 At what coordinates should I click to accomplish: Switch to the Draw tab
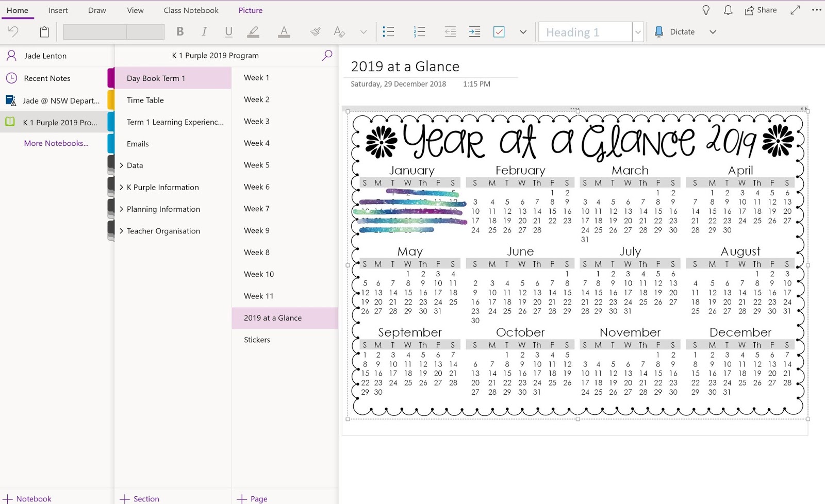click(97, 10)
